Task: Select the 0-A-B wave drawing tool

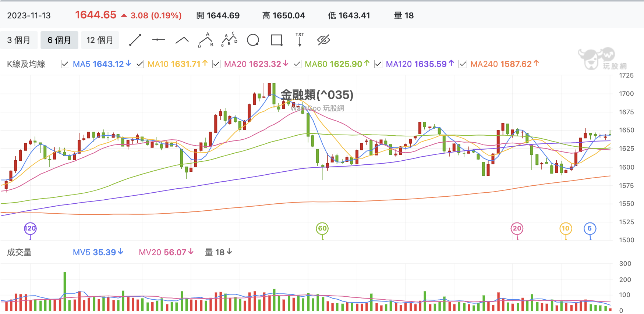Action: (206, 40)
